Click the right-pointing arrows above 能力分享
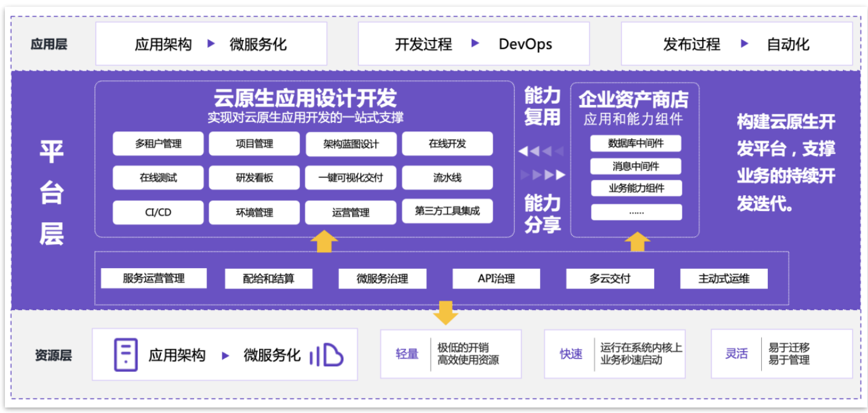 pos(542,175)
